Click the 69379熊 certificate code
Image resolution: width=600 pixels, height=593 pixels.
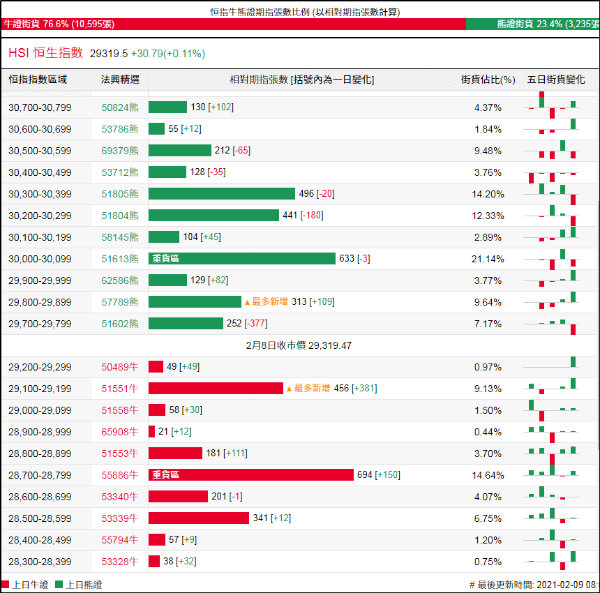[120, 151]
